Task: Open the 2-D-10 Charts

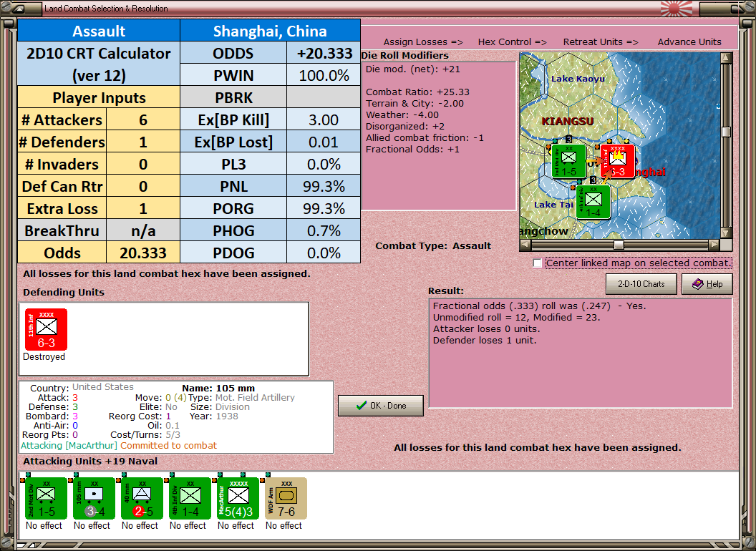Action: coord(641,284)
